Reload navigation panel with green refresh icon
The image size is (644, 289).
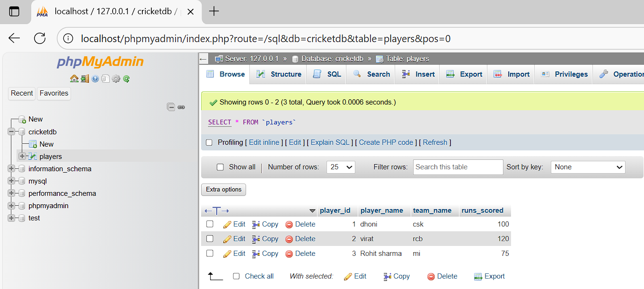tap(126, 79)
